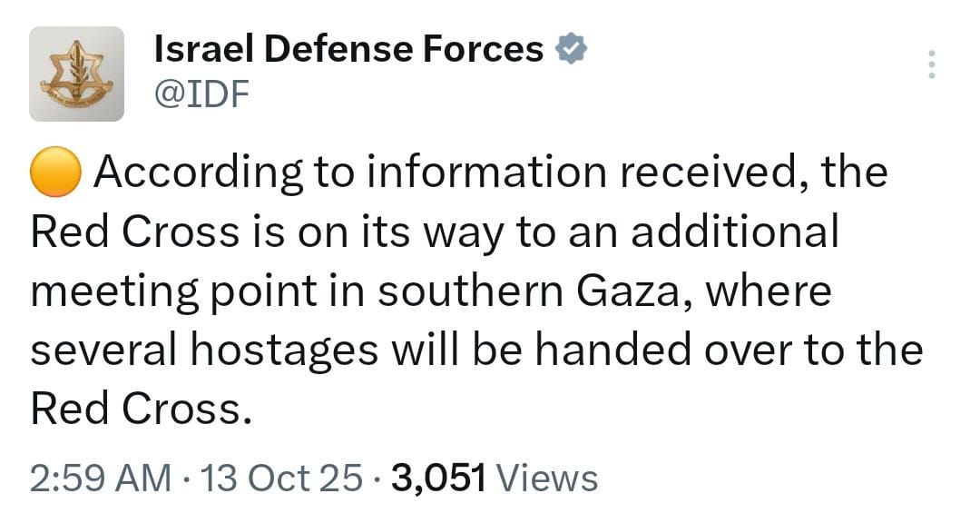Click the @IDF handle

click(x=201, y=94)
